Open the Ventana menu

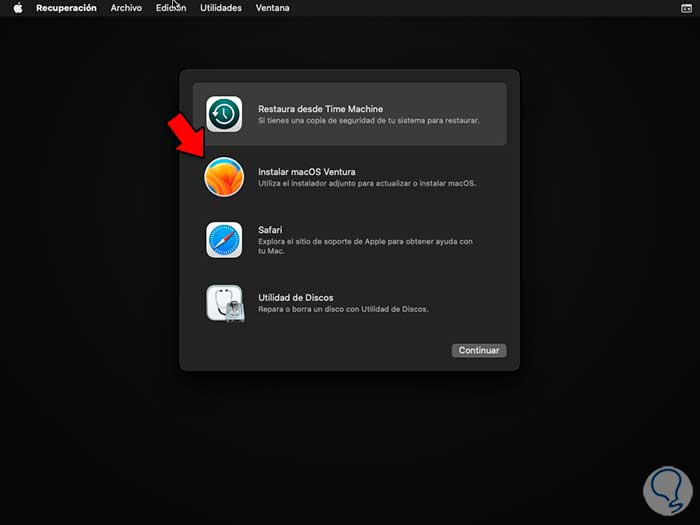click(272, 8)
